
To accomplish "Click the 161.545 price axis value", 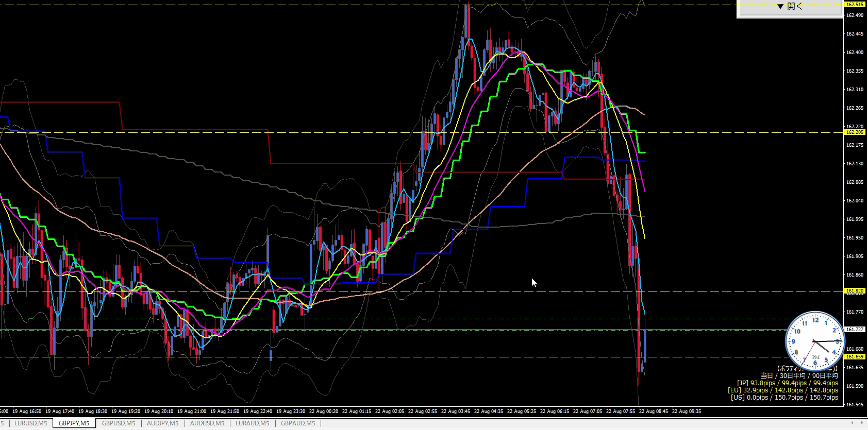I will click(x=855, y=405).
